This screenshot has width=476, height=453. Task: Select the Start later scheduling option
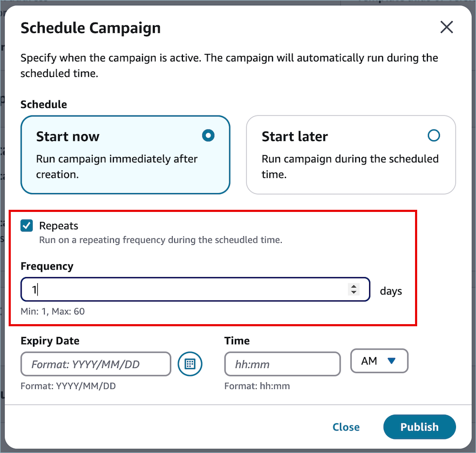351,154
